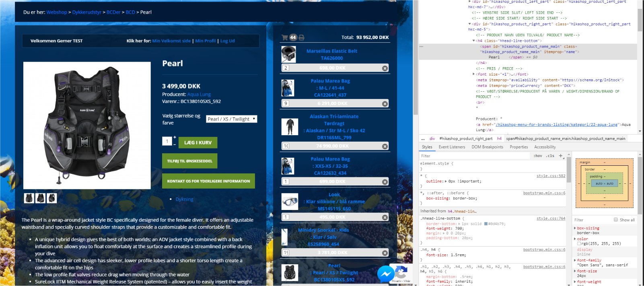Click main Pearl BCD product image
This screenshot has width=644, height=286.
(87, 126)
